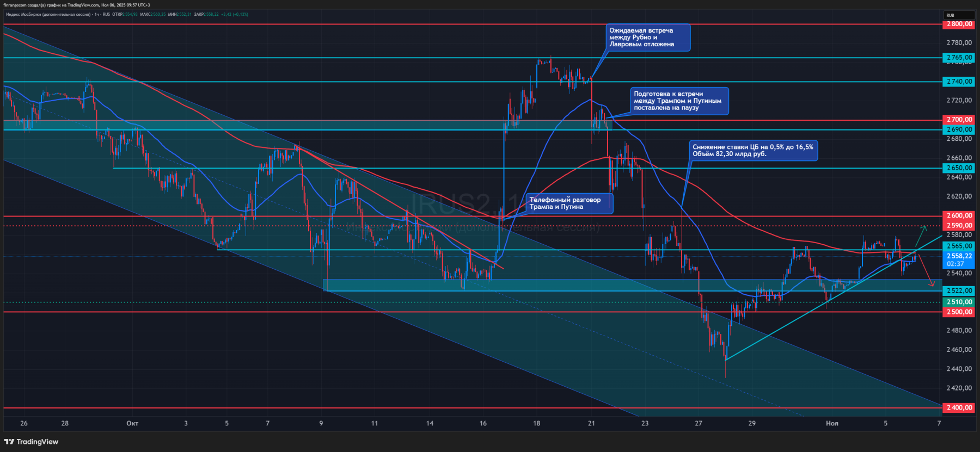980x452 pixels.
Task: Click the 2 650,00 cyan level label
Action: 959,168
